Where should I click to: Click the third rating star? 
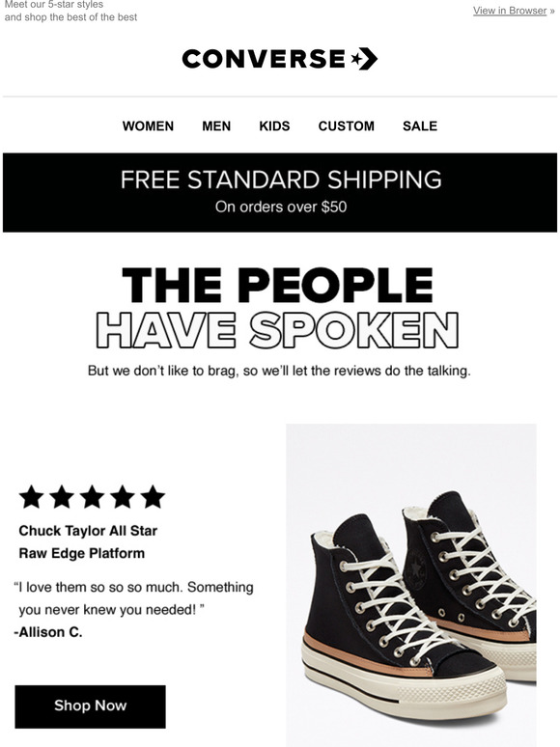(x=92, y=497)
